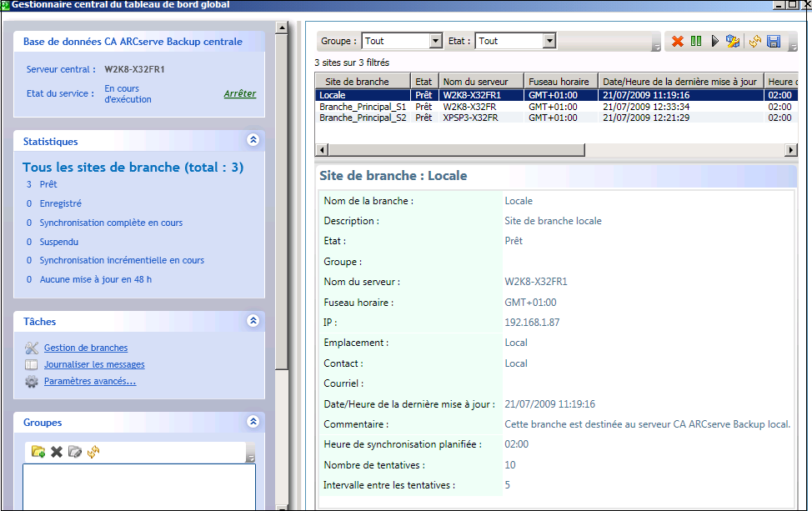Collapse the Tâches panel
Viewport: 812px width, 511px height.
coord(253,321)
